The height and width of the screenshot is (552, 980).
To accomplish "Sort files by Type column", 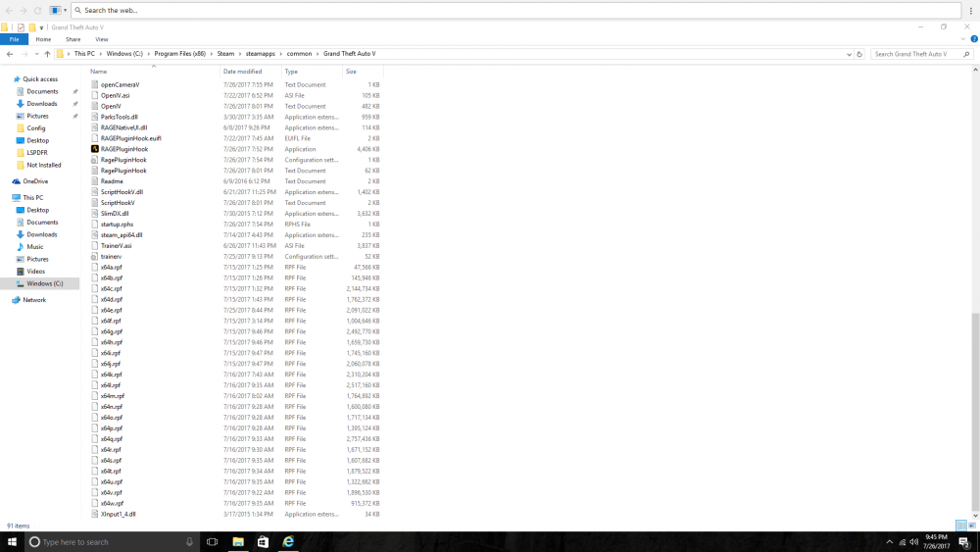I will tap(312, 72).
